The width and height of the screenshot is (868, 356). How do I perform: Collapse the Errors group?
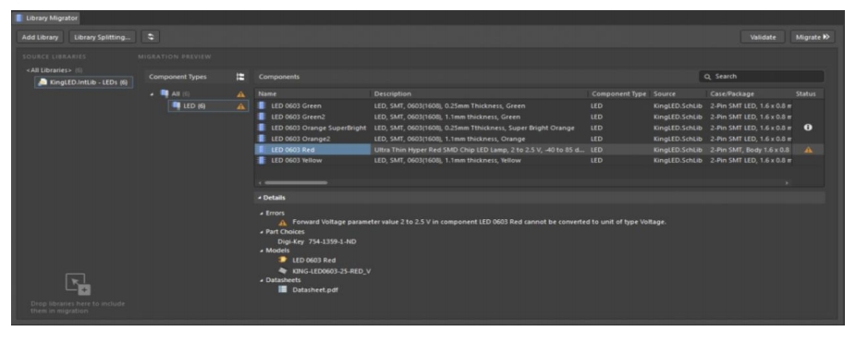pos(263,214)
